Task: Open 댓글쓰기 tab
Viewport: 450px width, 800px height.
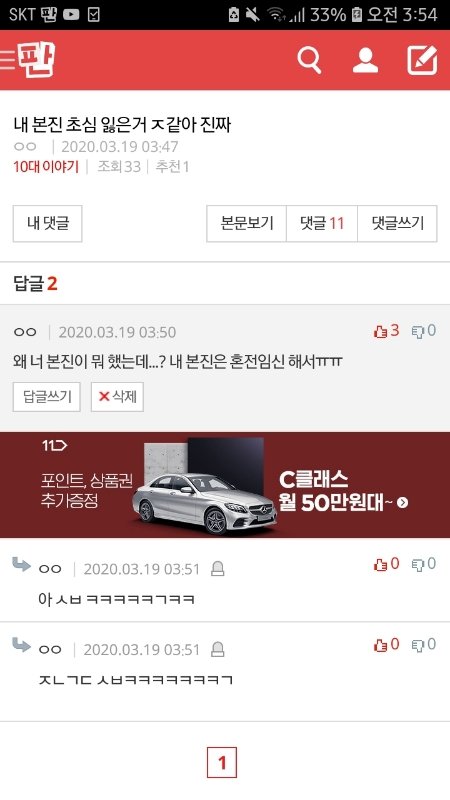Action: (397, 223)
